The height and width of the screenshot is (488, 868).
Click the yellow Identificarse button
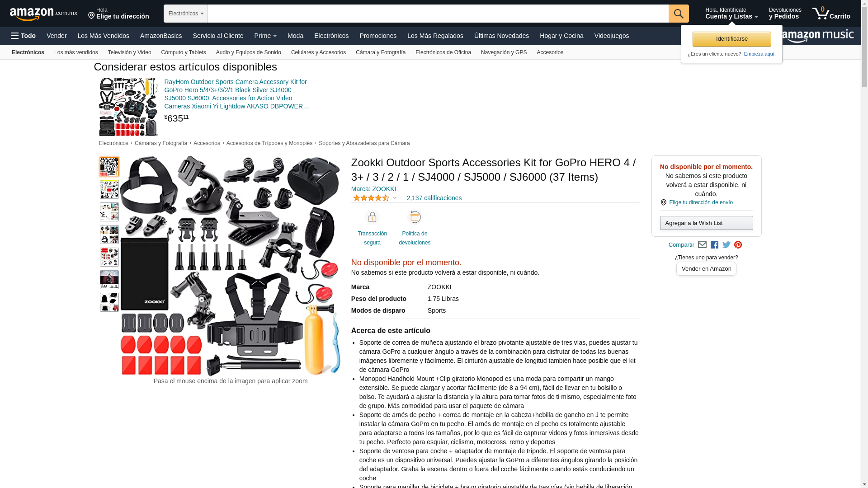tap(731, 39)
